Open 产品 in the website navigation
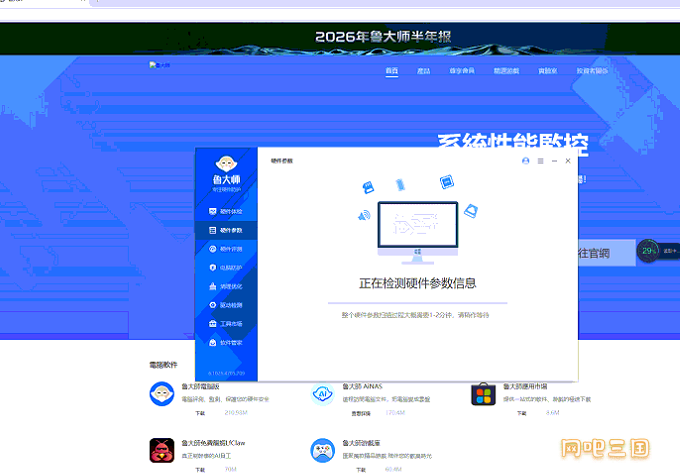The image size is (680, 473). pos(423,71)
